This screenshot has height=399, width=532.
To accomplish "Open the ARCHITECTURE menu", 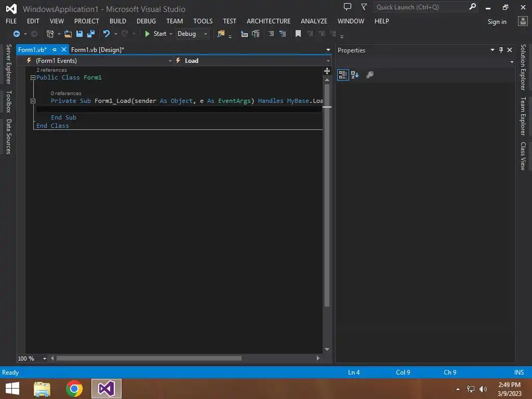I will (269, 21).
